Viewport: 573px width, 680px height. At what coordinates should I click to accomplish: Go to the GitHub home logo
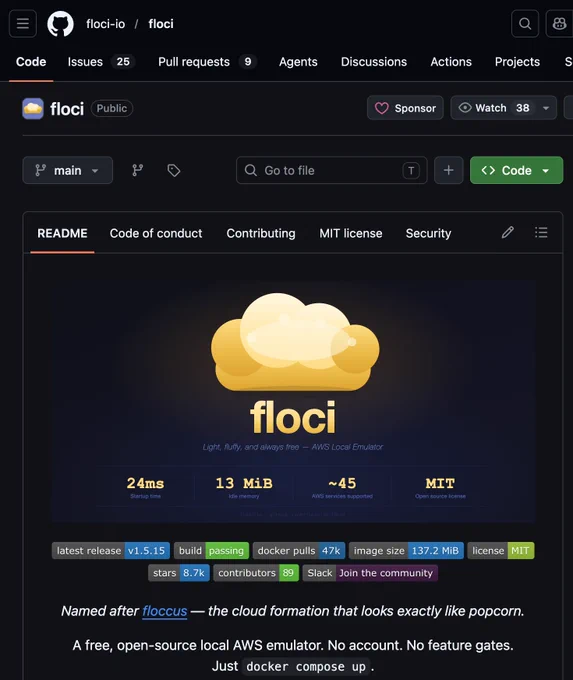click(x=60, y=23)
